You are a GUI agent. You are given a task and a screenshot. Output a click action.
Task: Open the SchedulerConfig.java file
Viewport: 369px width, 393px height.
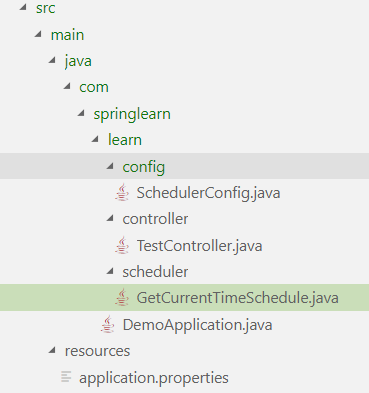coord(208,193)
